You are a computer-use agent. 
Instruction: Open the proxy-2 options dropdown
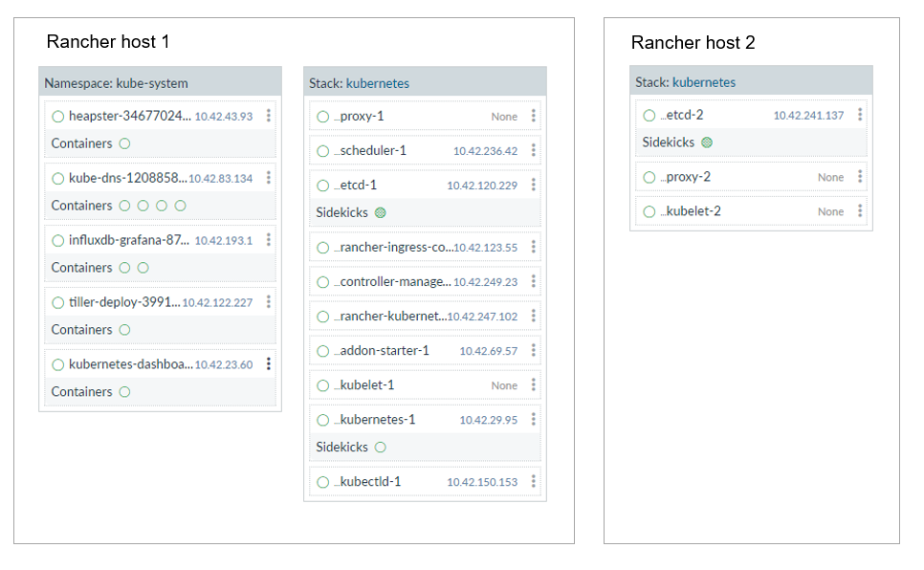point(860,177)
